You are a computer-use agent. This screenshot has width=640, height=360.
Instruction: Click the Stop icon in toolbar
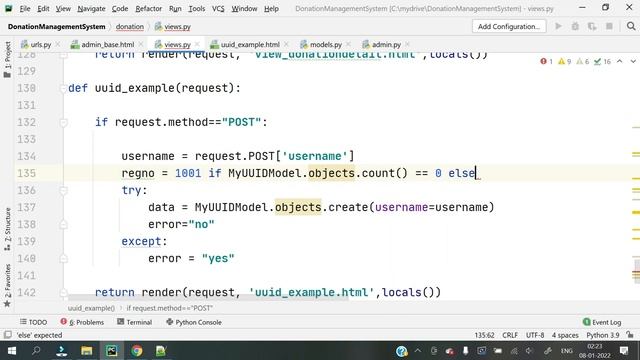tap(609, 27)
